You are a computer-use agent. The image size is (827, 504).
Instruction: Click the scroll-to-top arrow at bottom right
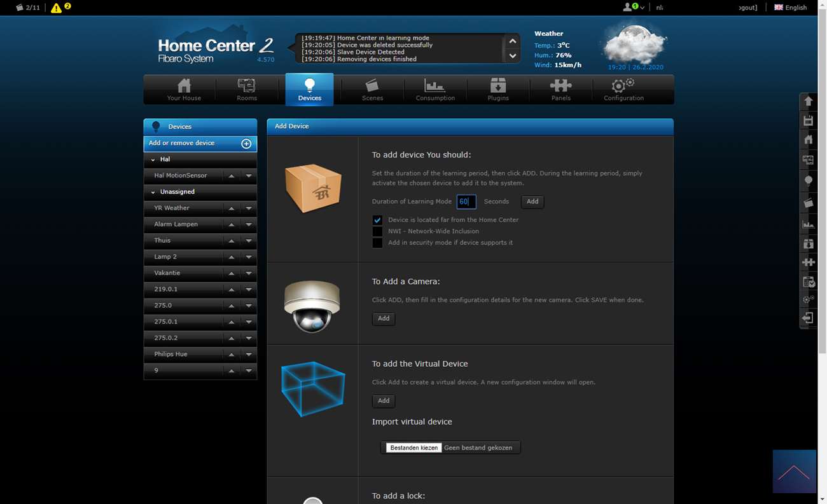[794, 472]
